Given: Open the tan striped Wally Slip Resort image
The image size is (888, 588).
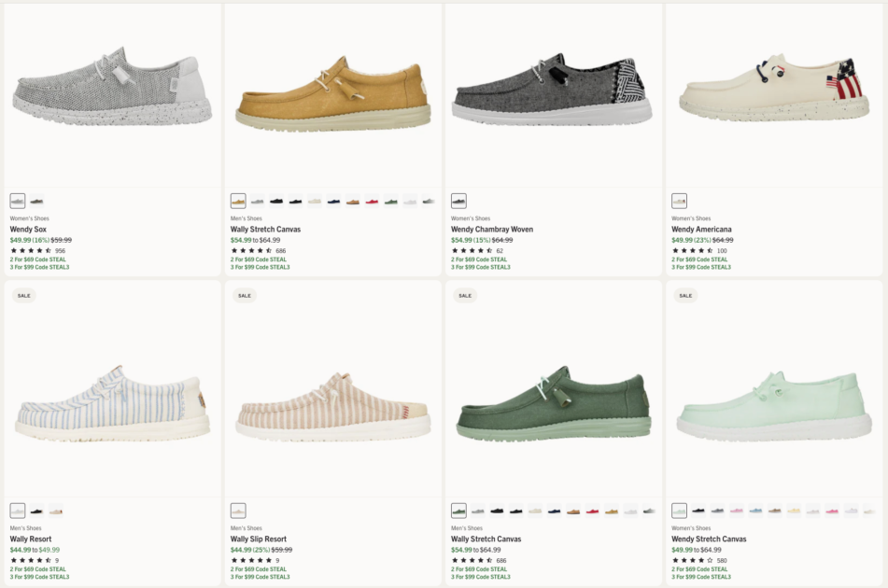Looking at the screenshot, I should point(332,404).
